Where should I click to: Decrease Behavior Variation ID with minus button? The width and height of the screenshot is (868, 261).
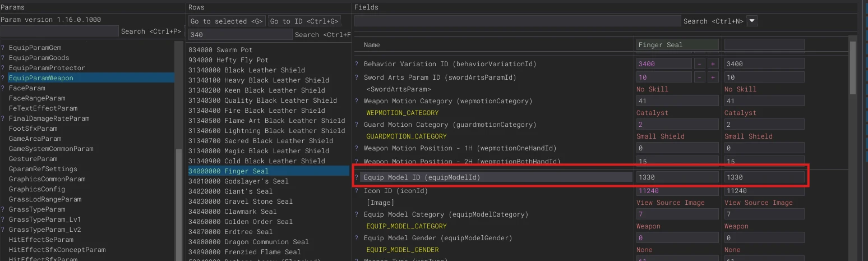tap(700, 64)
